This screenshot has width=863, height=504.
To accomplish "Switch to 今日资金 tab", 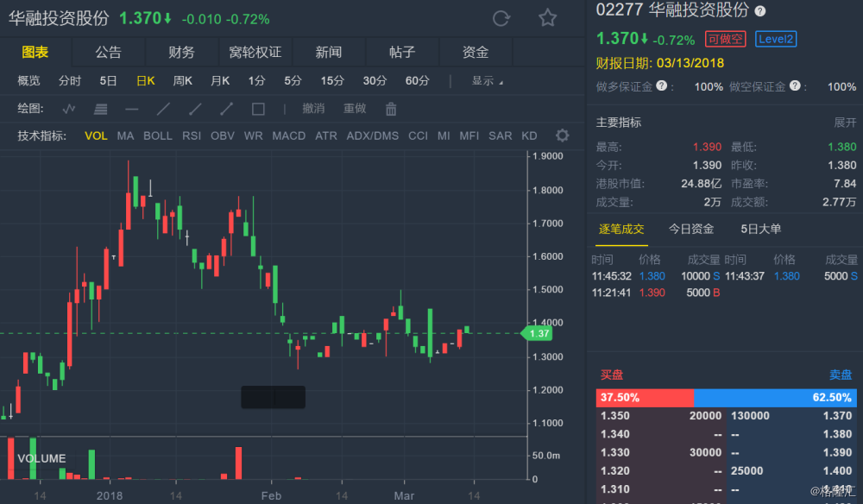I will point(691,229).
